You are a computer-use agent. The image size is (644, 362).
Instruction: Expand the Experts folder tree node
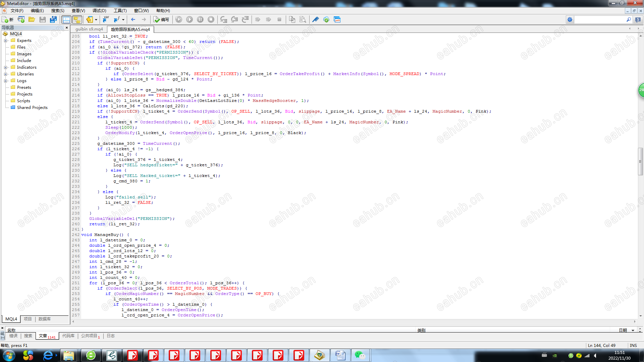(x=5, y=41)
